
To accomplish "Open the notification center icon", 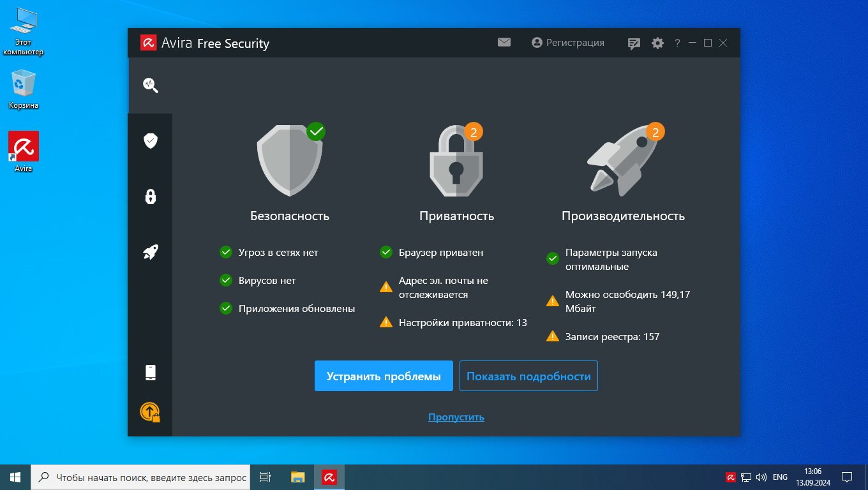I will pyautogui.click(x=847, y=477).
